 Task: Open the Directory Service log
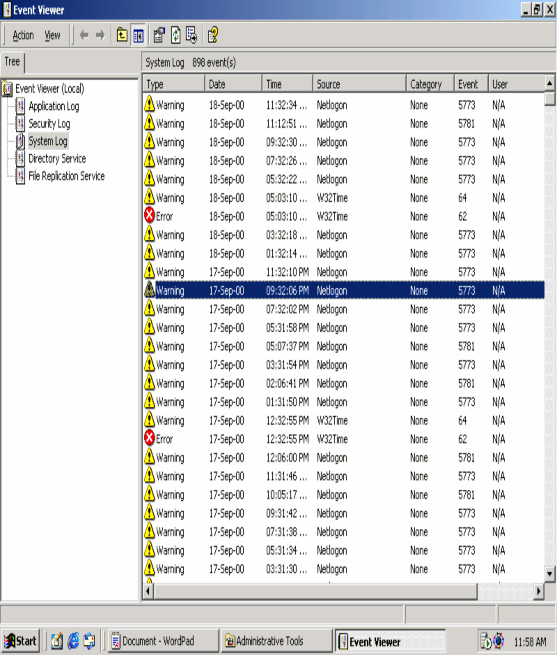click(57, 159)
